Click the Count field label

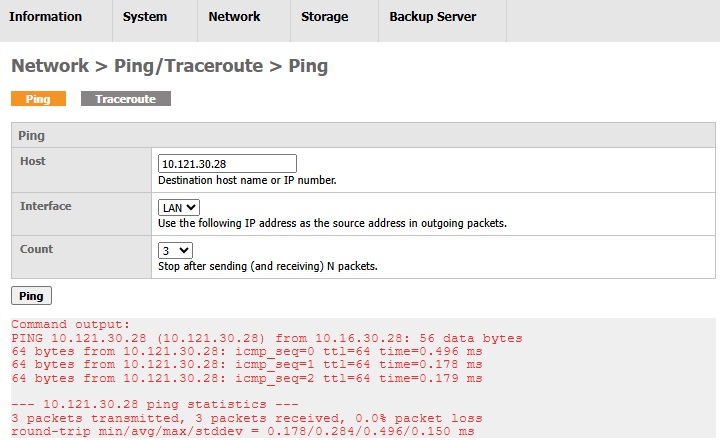click(x=37, y=249)
